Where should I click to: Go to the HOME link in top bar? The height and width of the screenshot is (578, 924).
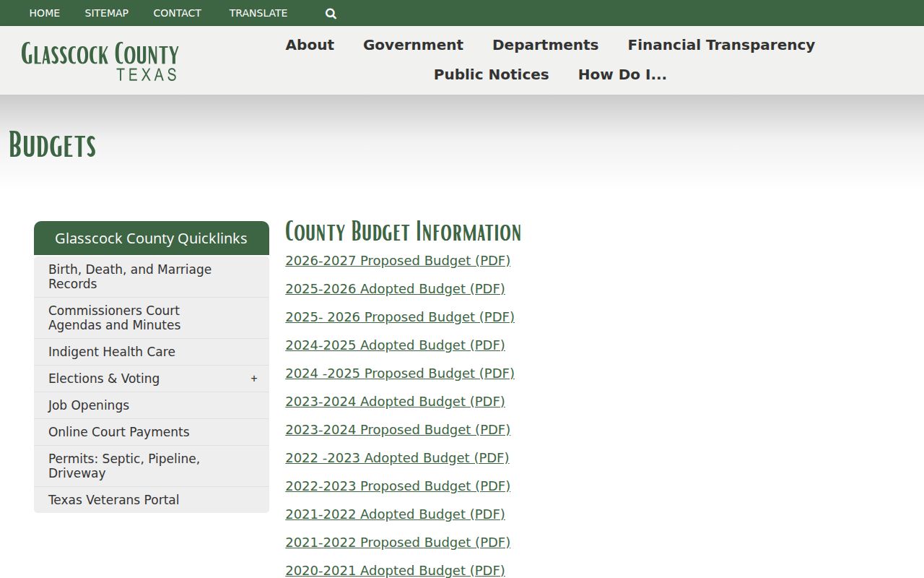(x=45, y=13)
